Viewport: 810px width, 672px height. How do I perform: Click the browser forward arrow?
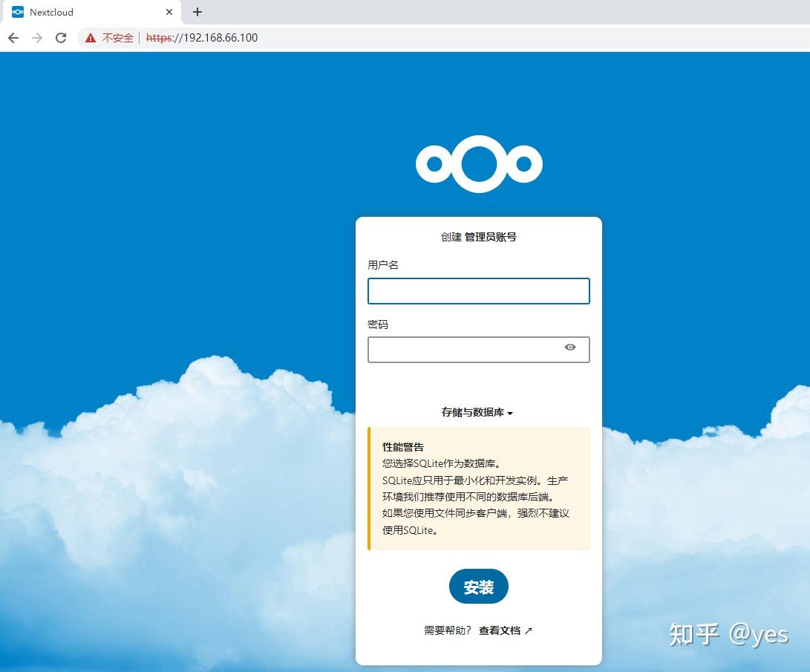(36, 38)
